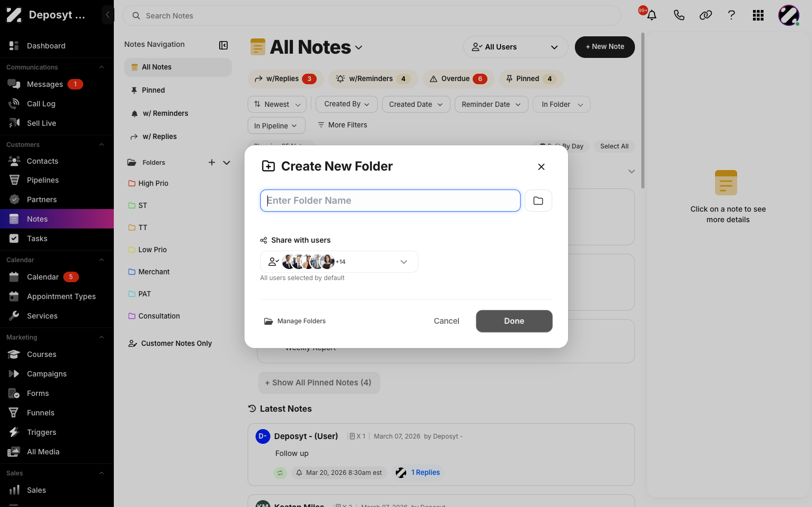Click the repeat icon on Follow up note
812x507 pixels.
[280, 473]
